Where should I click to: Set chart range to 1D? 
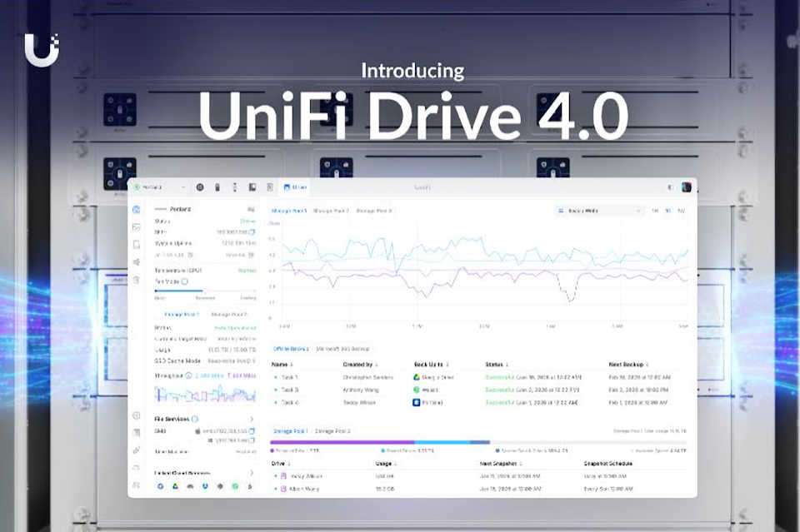click(667, 211)
